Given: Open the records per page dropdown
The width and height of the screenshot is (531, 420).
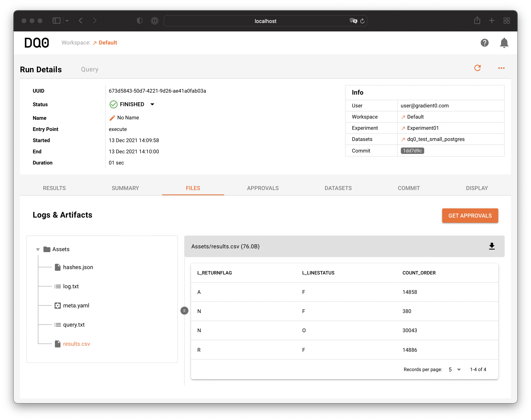Looking at the screenshot, I should (x=455, y=369).
